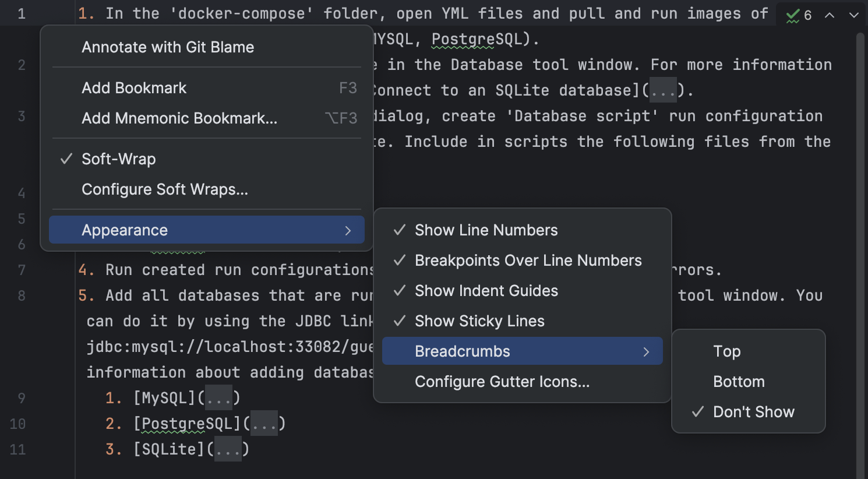Turn off Show Line Numbers
Screen dimensions: 868x479
[486, 230]
